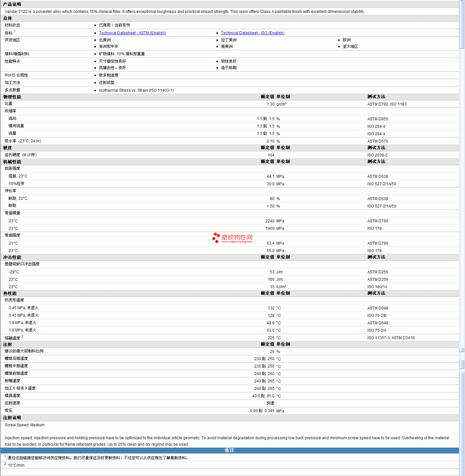This screenshot has height=476, width=465.
Task: Click the "ISO 75-2/B" test method
Action: coord(377,316)
